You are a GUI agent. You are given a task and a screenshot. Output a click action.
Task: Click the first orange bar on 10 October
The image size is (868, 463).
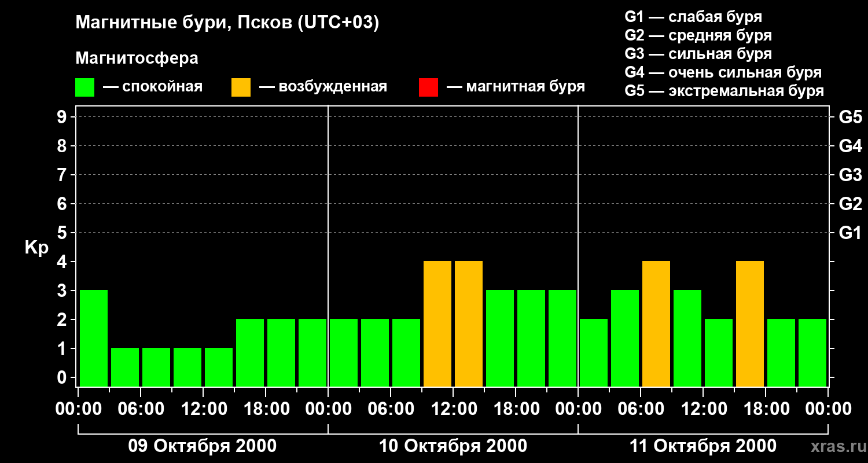pyautogui.click(x=437, y=324)
